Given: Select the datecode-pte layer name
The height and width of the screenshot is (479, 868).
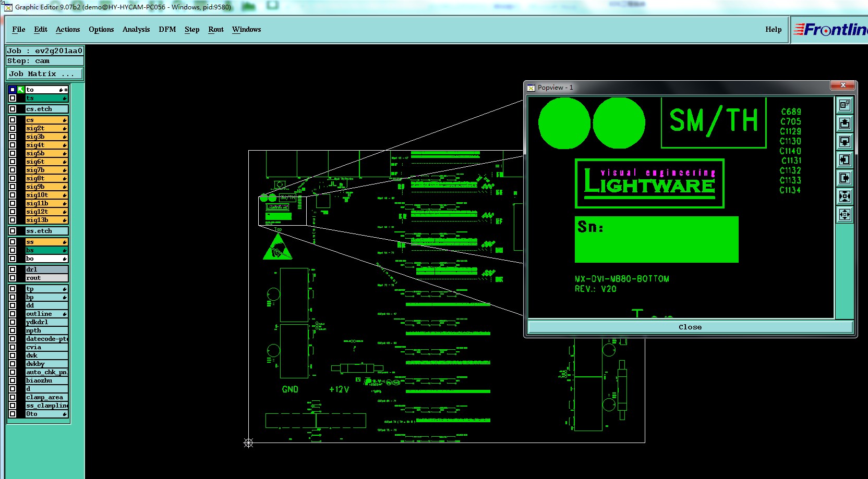Looking at the screenshot, I should 47,339.
